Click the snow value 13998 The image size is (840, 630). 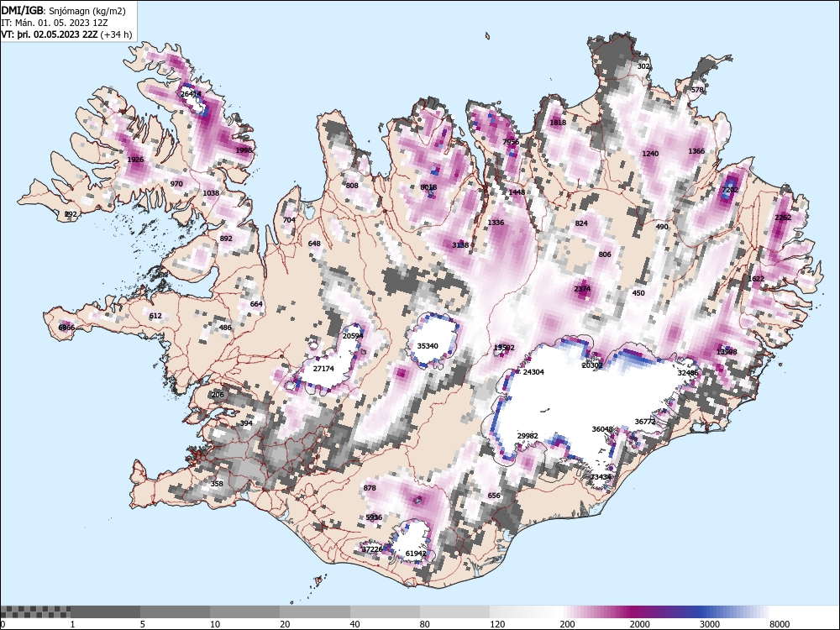[x=727, y=352]
